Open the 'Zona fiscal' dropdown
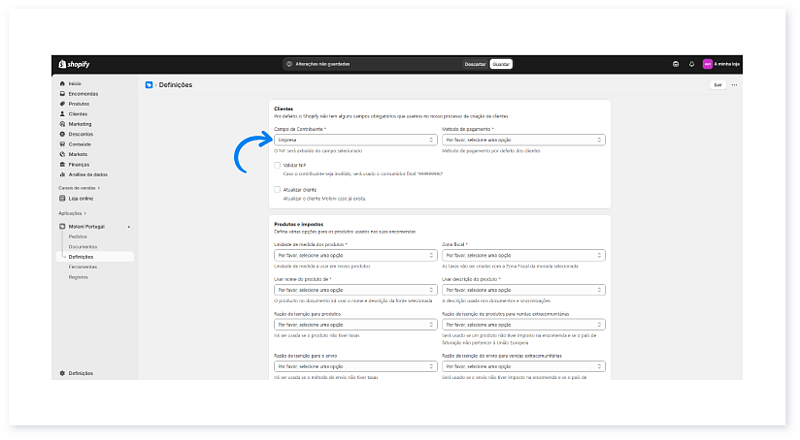800x440 pixels. [x=523, y=255]
